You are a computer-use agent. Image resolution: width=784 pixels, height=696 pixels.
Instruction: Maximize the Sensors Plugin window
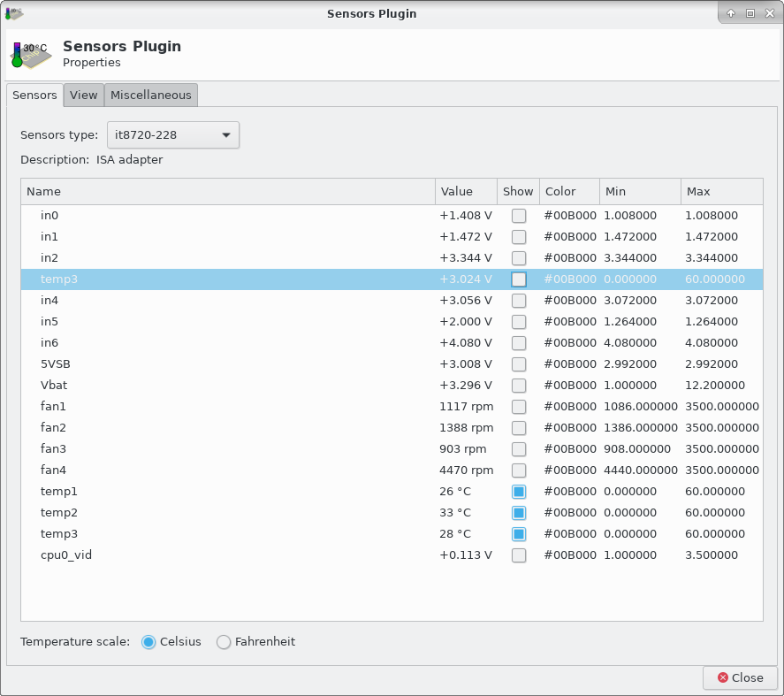750,13
